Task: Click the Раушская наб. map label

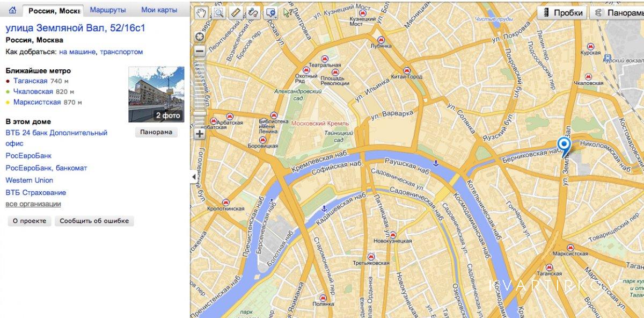Action: [x=409, y=166]
